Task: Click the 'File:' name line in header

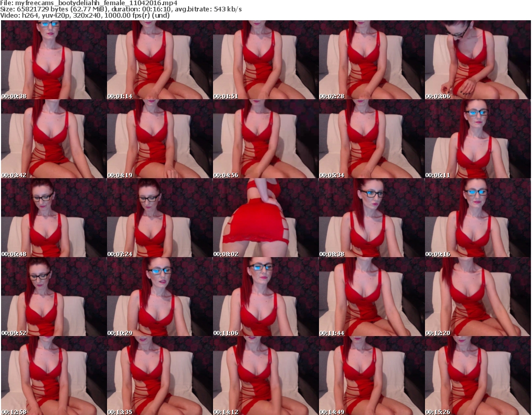Action: click(88, 3)
